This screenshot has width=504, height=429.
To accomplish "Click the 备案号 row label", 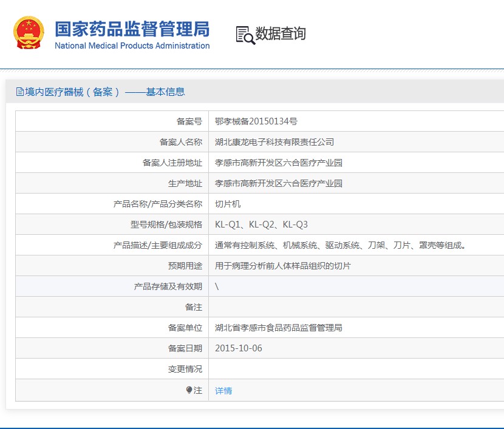I will click(x=189, y=121).
